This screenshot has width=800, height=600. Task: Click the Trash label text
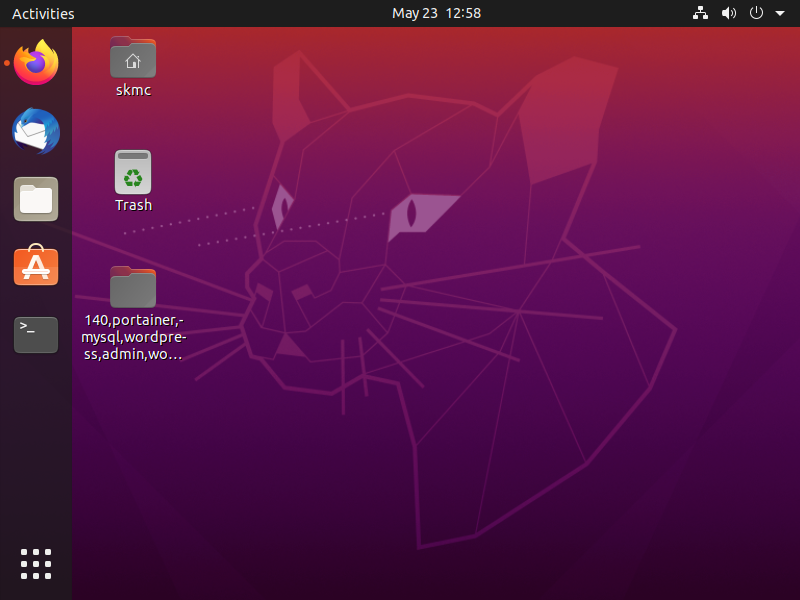click(x=133, y=205)
